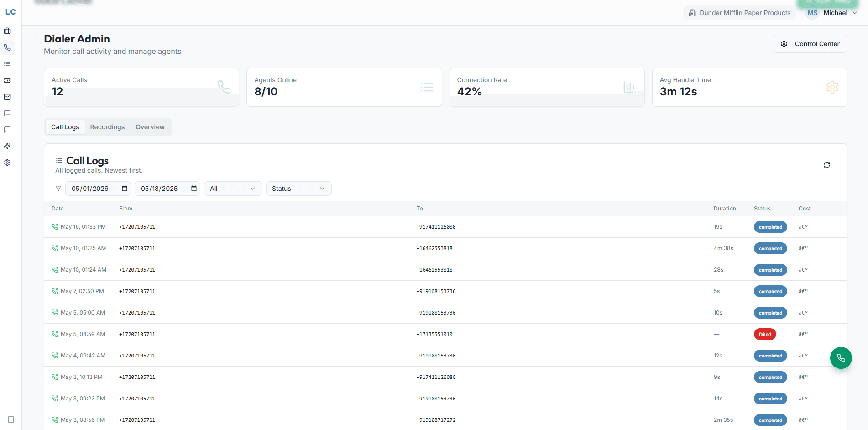Switch to the Overview tab

[150, 127]
